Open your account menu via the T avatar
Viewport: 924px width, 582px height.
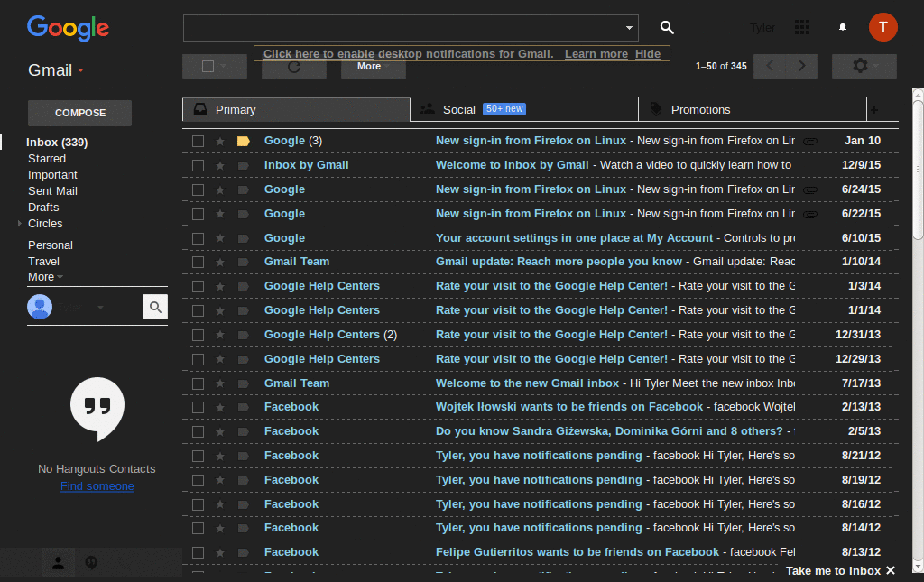click(883, 27)
